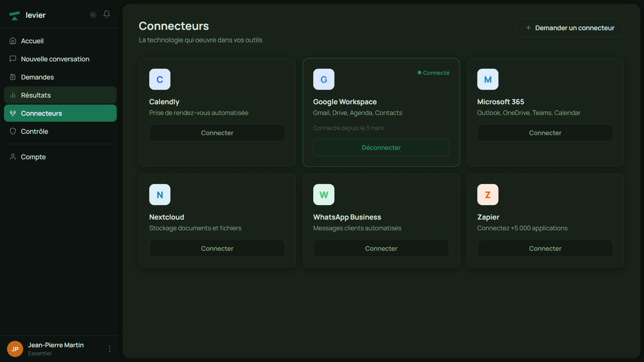Image resolution: width=644 pixels, height=362 pixels.
Task: Click "Stockage documents et fichiers" description
Action: click(195, 228)
